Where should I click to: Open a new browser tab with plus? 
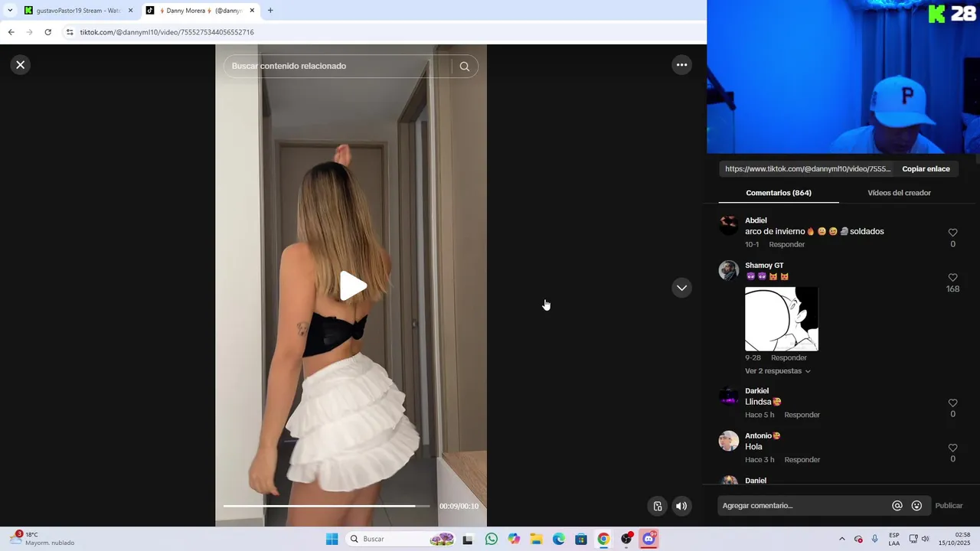[x=270, y=11]
